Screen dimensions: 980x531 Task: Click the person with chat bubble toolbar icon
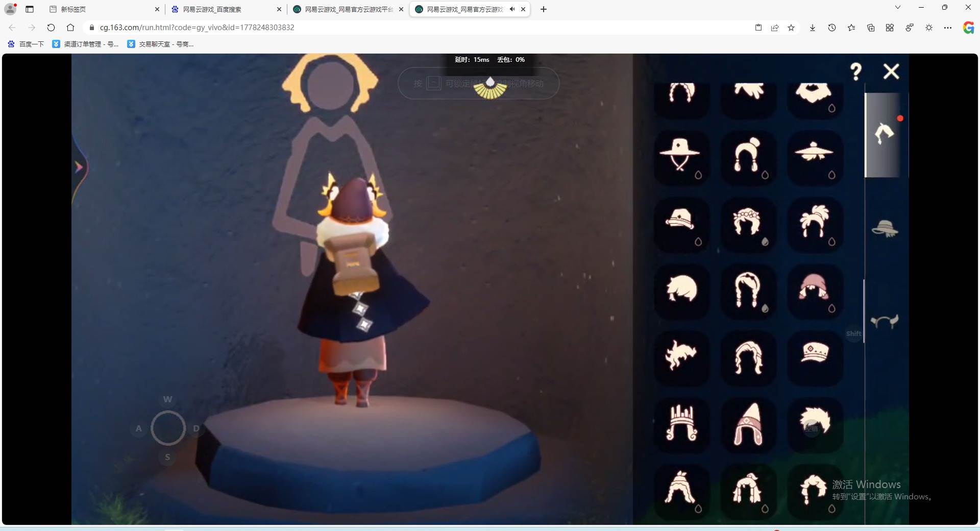(910, 28)
